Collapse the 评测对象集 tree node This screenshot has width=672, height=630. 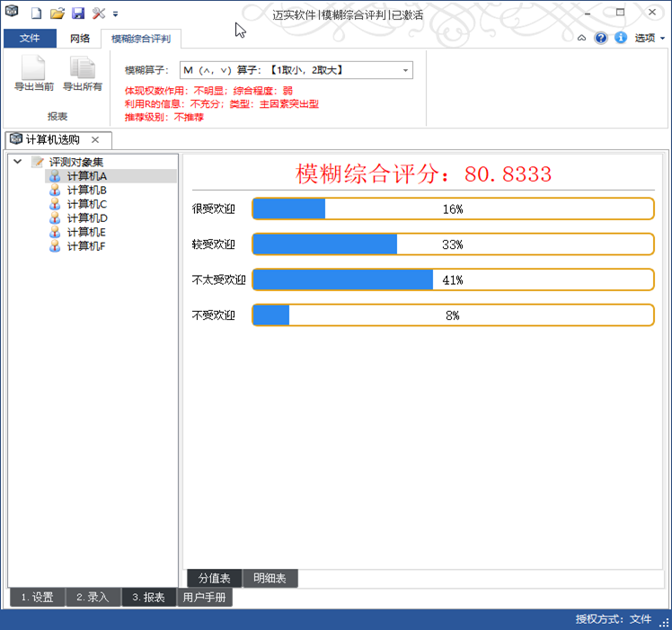tap(18, 163)
